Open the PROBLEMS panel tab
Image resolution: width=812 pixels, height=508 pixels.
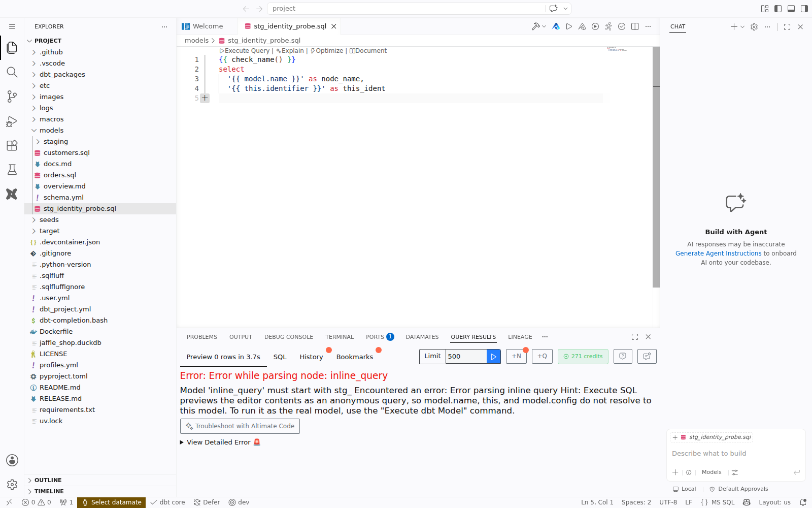[x=202, y=337]
